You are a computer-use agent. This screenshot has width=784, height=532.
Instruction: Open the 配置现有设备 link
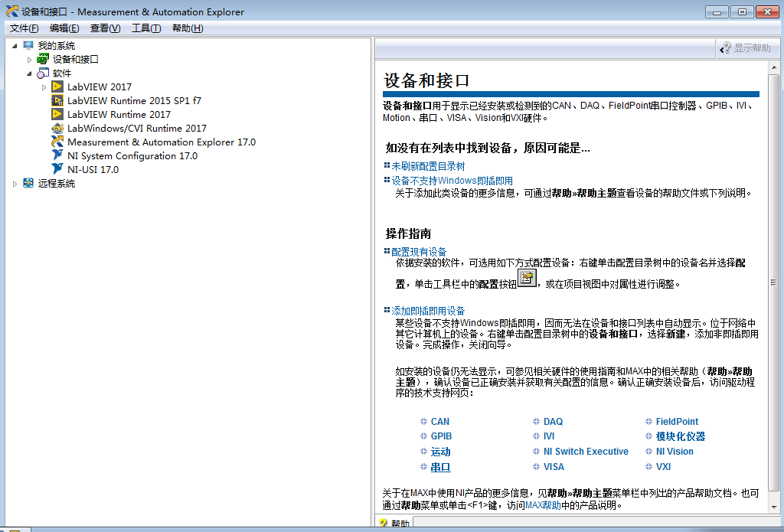(x=419, y=252)
